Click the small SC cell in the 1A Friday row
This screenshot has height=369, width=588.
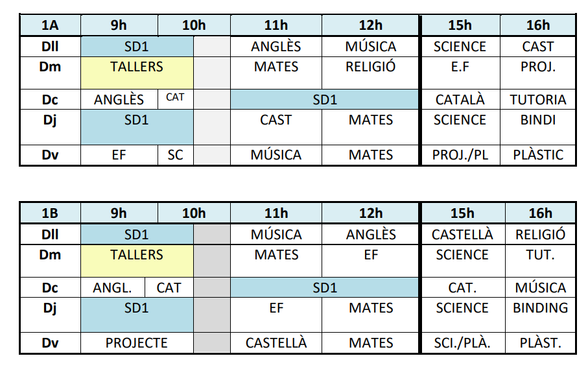point(175,155)
